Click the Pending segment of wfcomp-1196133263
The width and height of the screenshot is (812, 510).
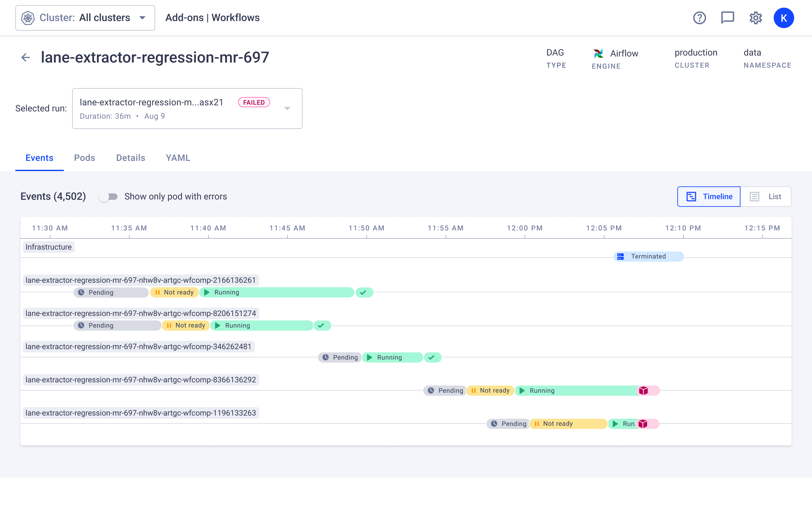pos(508,424)
